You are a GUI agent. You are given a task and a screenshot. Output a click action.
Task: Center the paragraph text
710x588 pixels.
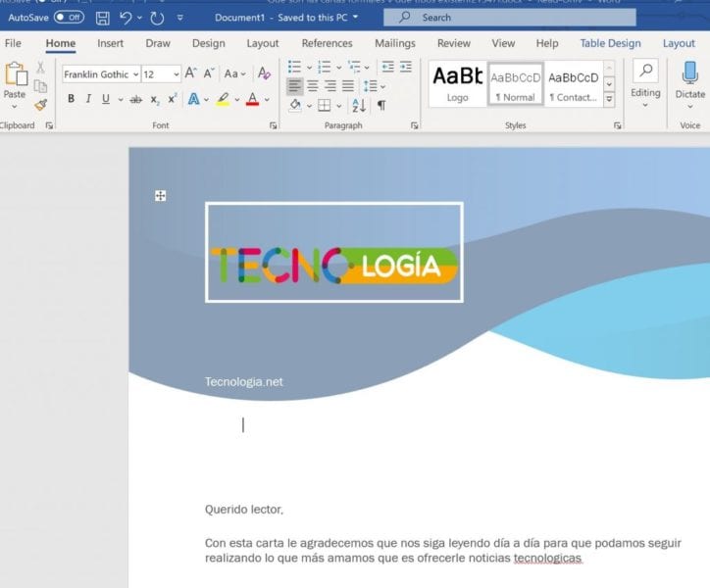(x=313, y=86)
